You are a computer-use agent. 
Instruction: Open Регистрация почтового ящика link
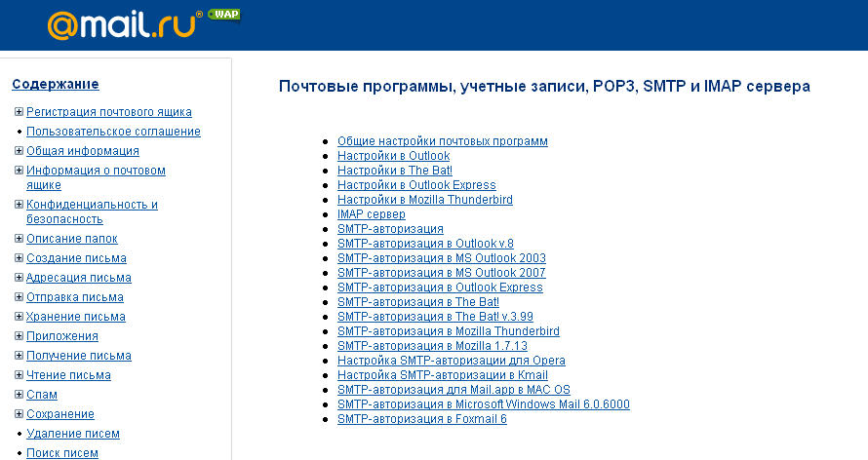[109, 112]
